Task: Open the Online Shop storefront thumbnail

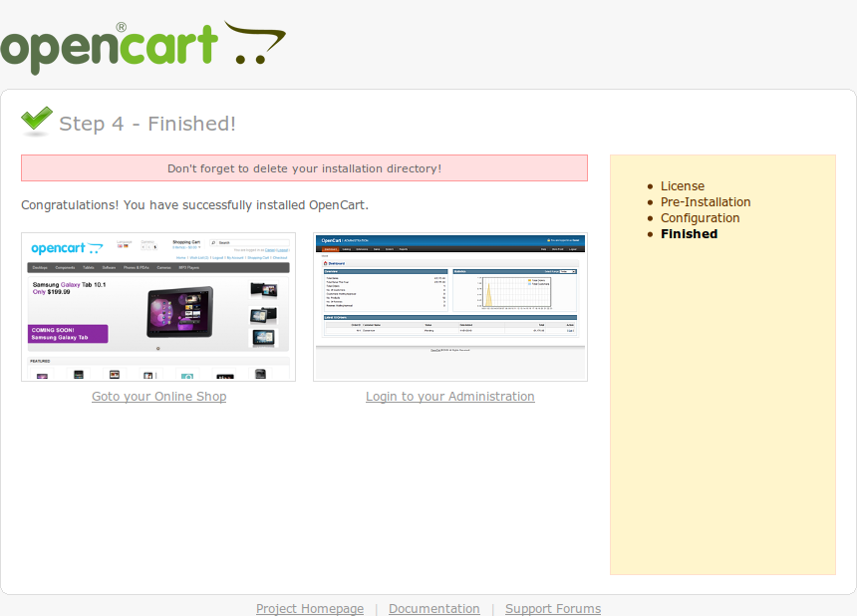Action: (158, 307)
